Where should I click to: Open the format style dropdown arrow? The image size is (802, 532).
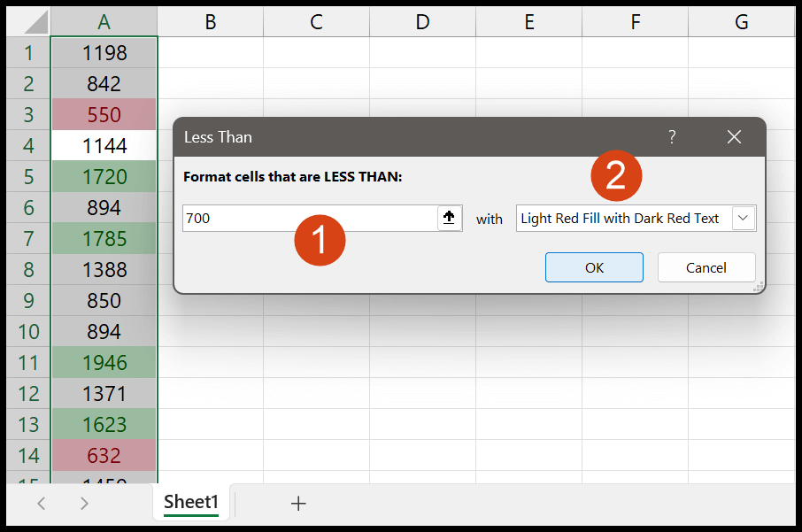click(x=744, y=218)
